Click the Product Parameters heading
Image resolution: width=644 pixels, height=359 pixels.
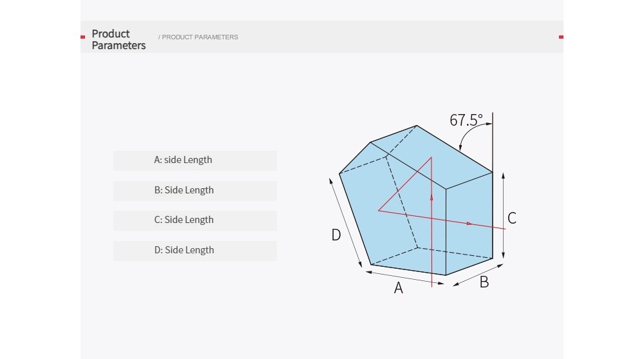118,39
